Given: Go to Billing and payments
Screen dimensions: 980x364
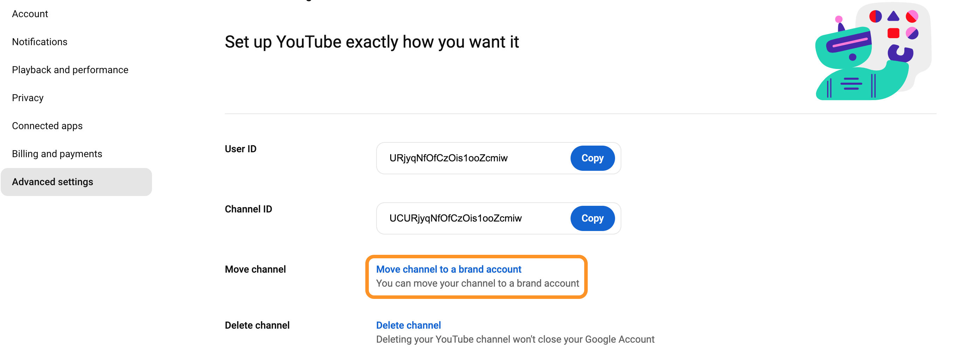Looking at the screenshot, I should [x=57, y=154].
